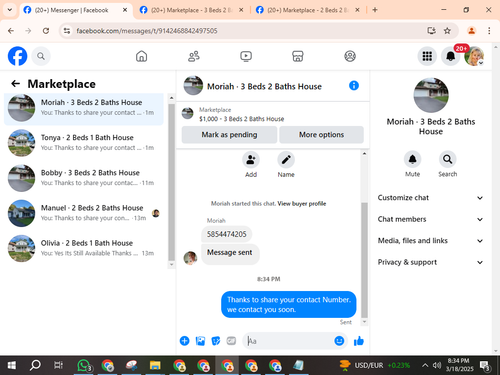500x375 pixels.
Task: Open the Windows notification center icon
Action: [x=485, y=366]
